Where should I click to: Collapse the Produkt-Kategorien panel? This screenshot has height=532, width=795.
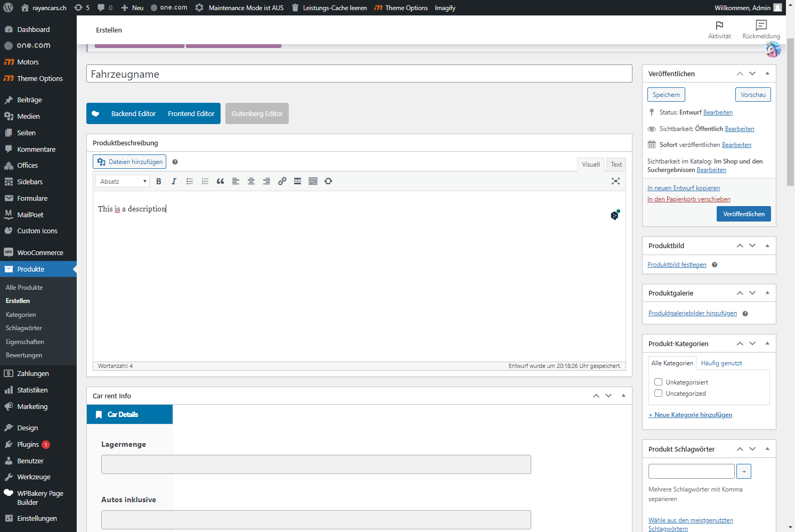(767, 343)
